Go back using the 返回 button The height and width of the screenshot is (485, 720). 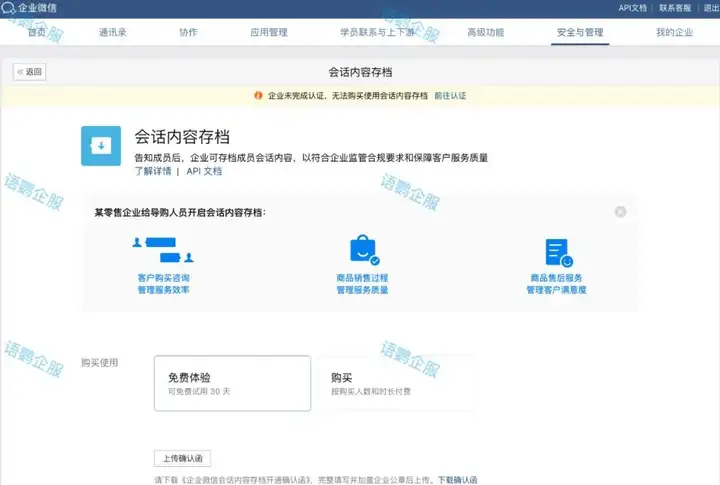coord(30,72)
